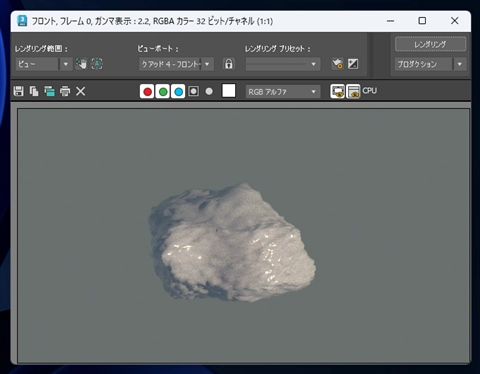Open the レンダリング範囲 ビュー dropdown
This screenshot has width=480, height=374.
pyautogui.click(x=44, y=64)
